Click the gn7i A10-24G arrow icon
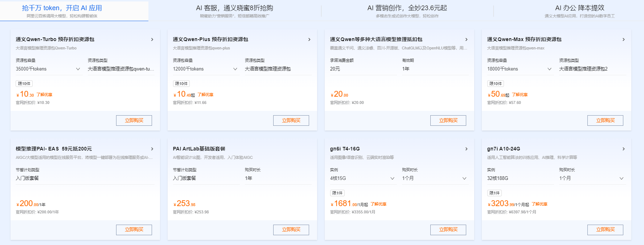644x245 pixels. 623,149
